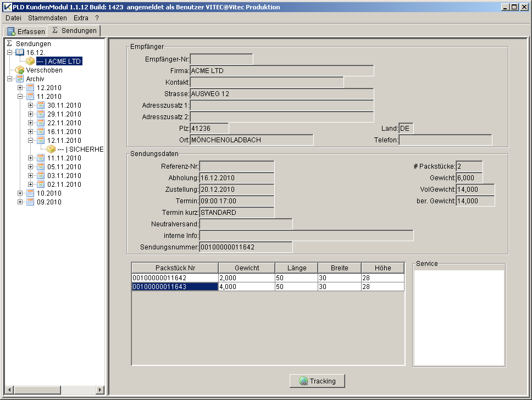The image size is (532, 400).
Task: Collapse the 11.2010 archive node
Action: coord(20,97)
